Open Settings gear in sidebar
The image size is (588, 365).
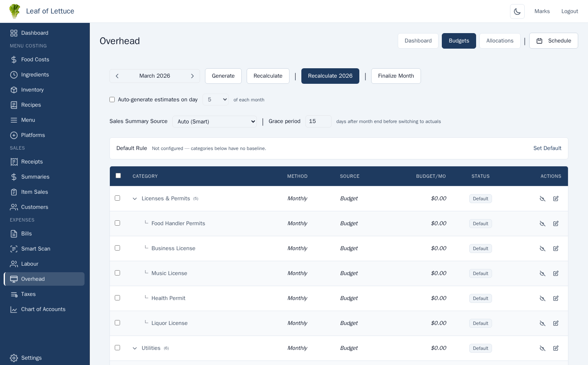coord(14,358)
